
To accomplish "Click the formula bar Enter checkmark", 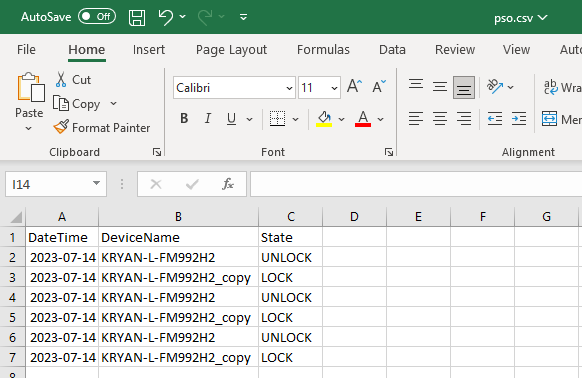I will 192,184.
